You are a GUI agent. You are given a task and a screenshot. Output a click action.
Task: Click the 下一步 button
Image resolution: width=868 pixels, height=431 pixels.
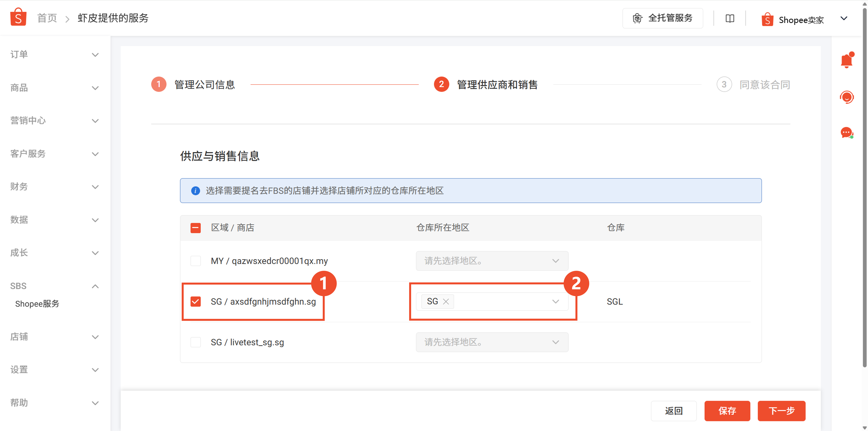point(781,411)
